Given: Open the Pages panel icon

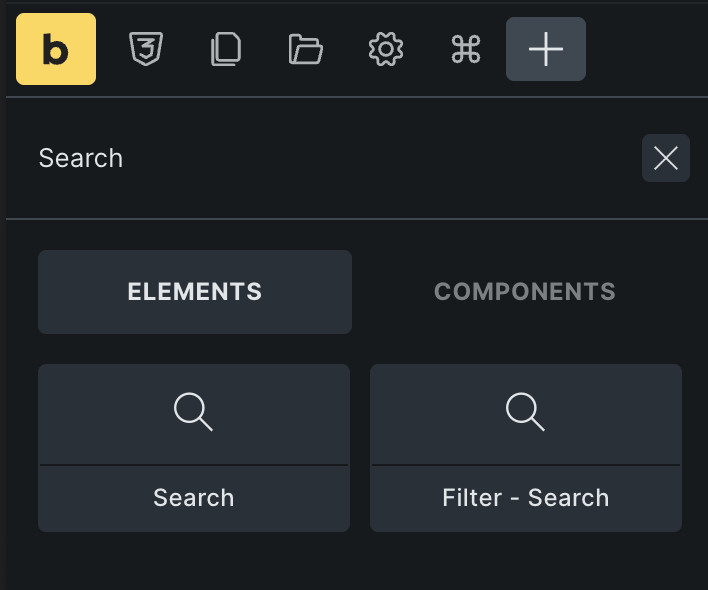Looking at the screenshot, I should (226, 49).
